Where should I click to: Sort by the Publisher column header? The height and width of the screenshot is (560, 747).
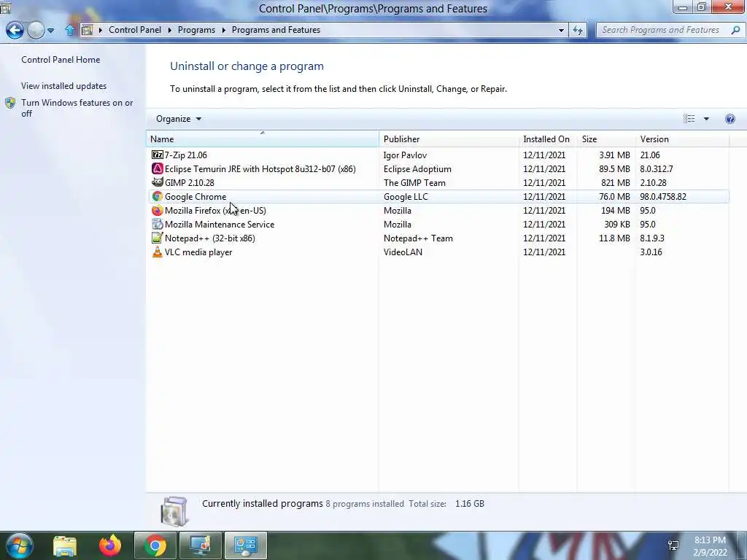pos(449,139)
